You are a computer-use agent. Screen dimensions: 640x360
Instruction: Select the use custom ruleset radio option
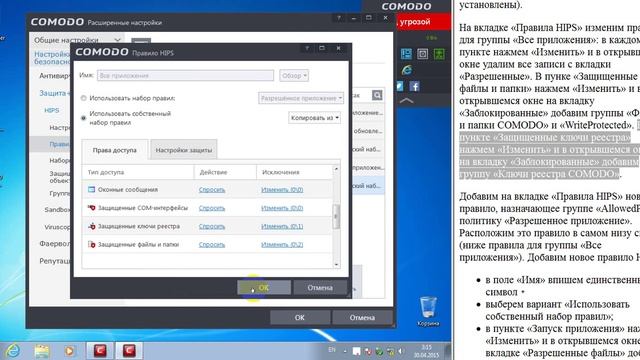point(83,118)
